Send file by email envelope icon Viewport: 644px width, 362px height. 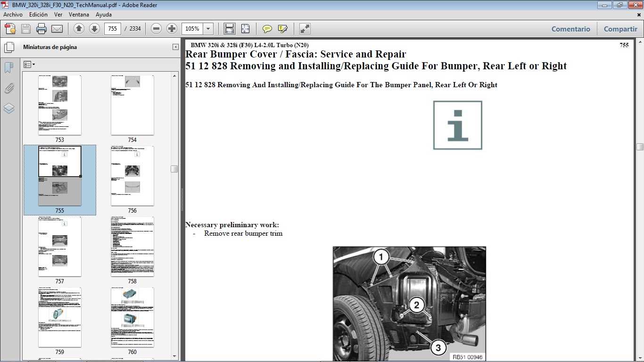click(x=57, y=29)
